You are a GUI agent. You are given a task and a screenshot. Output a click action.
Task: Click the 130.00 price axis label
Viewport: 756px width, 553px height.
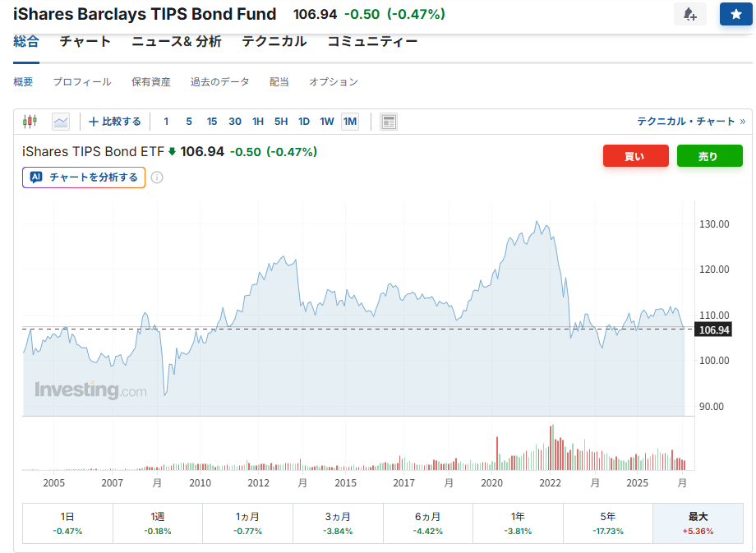pyautogui.click(x=714, y=224)
